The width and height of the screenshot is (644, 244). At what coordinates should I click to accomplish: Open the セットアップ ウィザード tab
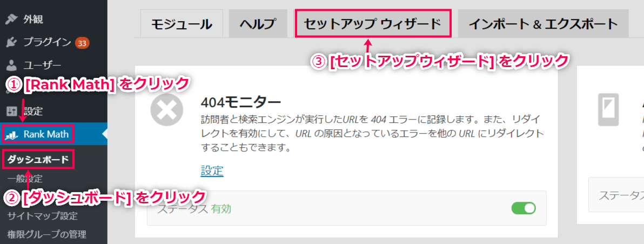pyautogui.click(x=373, y=23)
